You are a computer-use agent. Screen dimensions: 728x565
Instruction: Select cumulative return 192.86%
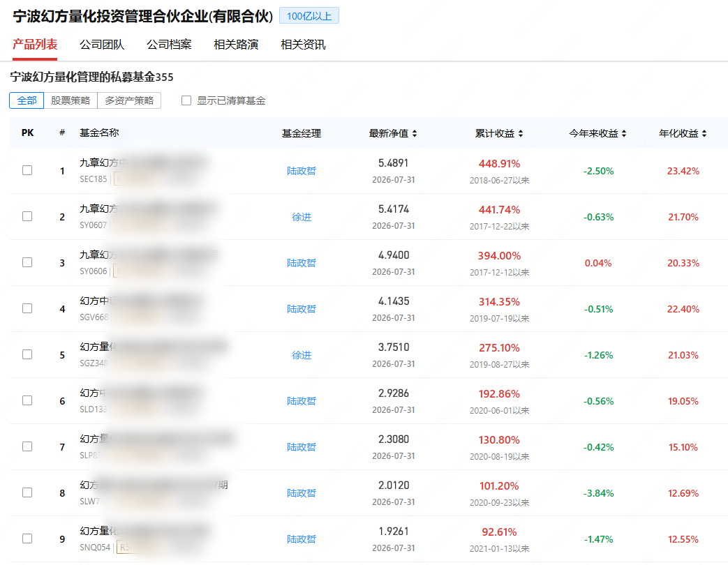pyautogui.click(x=499, y=394)
